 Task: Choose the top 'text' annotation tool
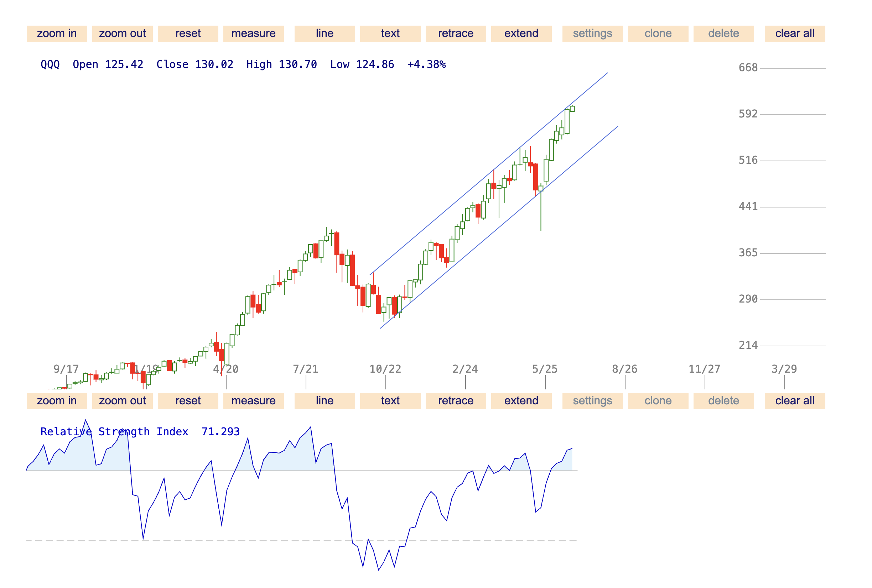tap(390, 34)
